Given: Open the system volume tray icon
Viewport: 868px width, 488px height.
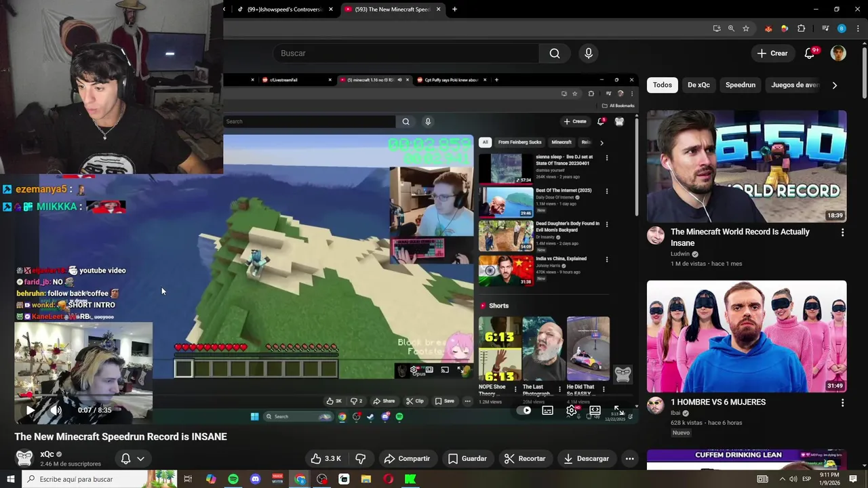Looking at the screenshot, I should pyautogui.click(x=793, y=479).
